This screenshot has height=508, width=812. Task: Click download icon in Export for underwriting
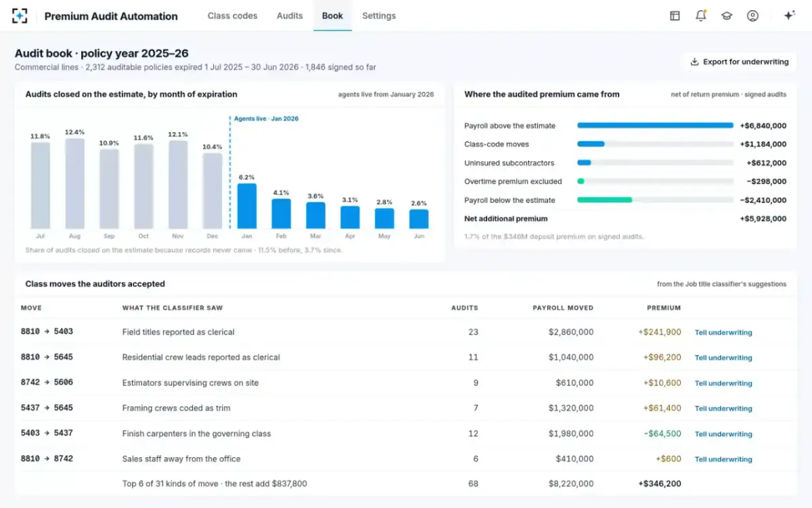pos(694,62)
